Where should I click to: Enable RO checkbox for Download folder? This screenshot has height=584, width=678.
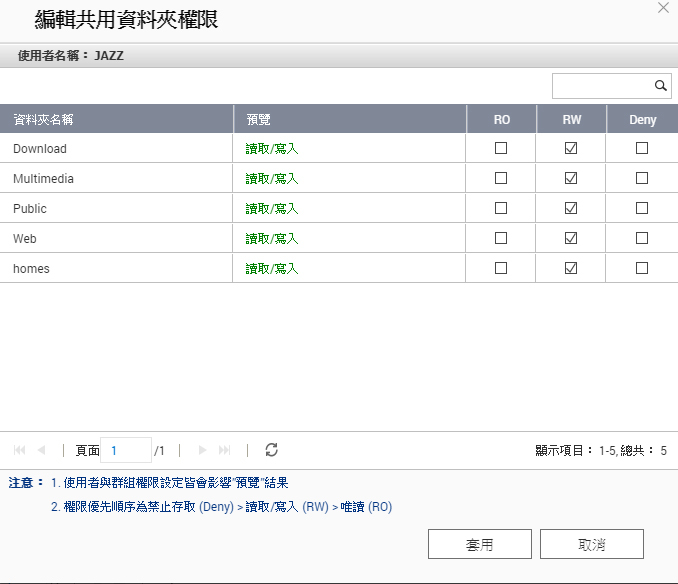pyautogui.click(x=501, y=148)
